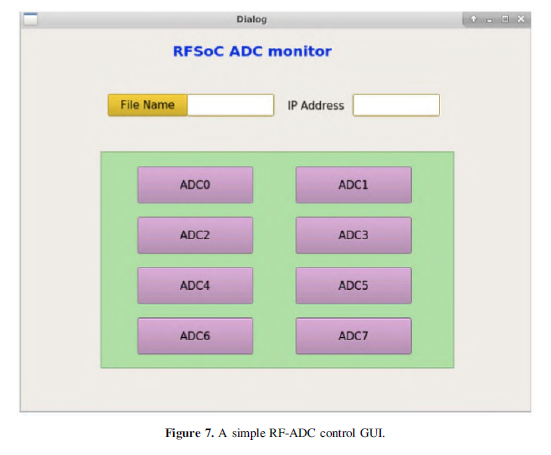Minimize the Dialog window

click(489, 20)
